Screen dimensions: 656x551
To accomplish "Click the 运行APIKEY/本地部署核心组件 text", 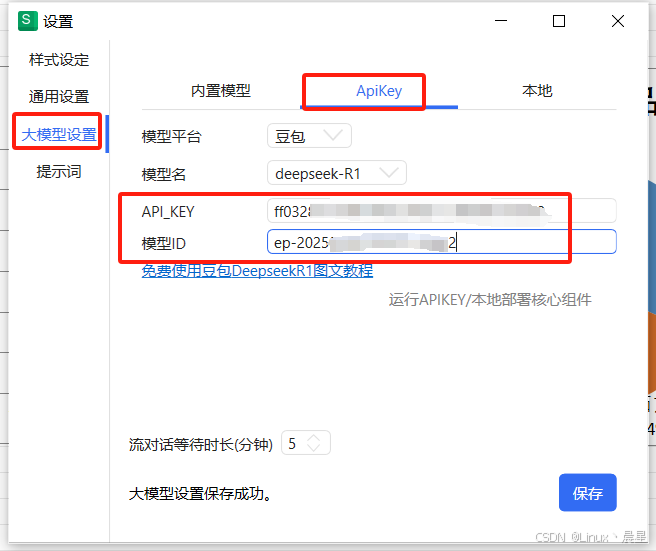I will pyautogui.click(x=490, y=300).
